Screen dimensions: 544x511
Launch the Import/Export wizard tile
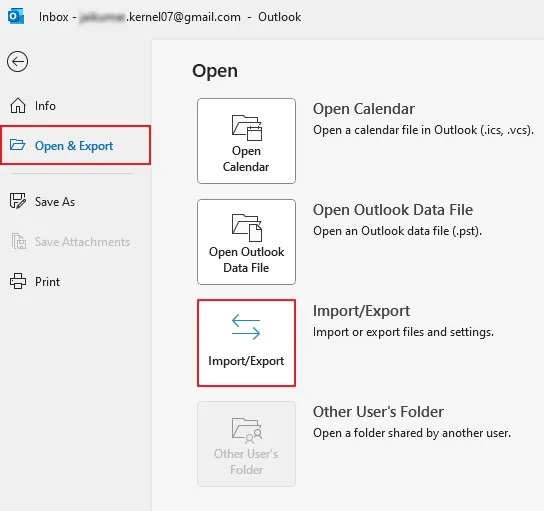(246, 343)
